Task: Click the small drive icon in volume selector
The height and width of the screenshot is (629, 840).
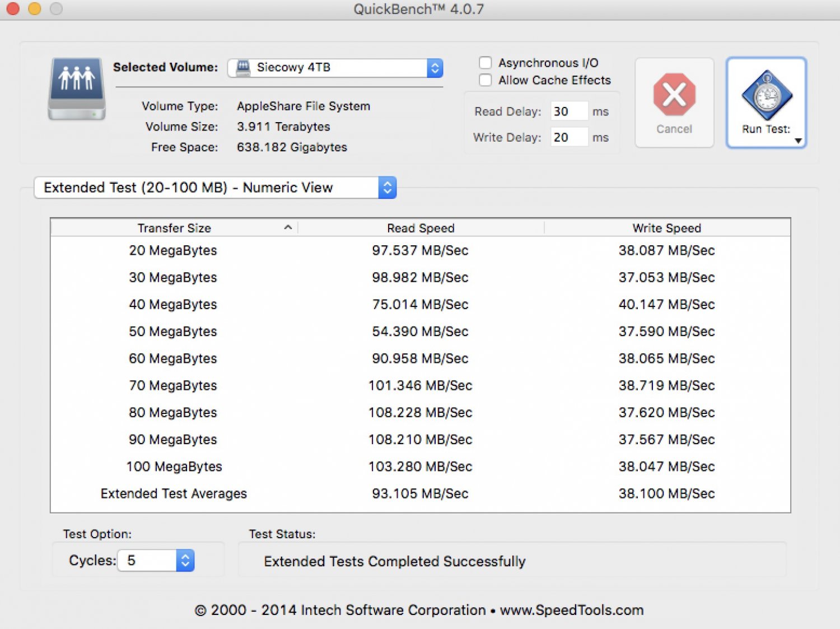Action: coord(243,68)
